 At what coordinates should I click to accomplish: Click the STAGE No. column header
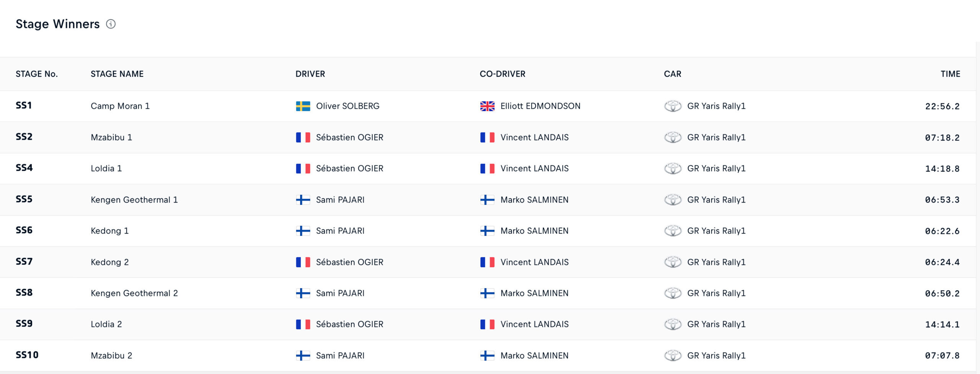click(37, 74)
